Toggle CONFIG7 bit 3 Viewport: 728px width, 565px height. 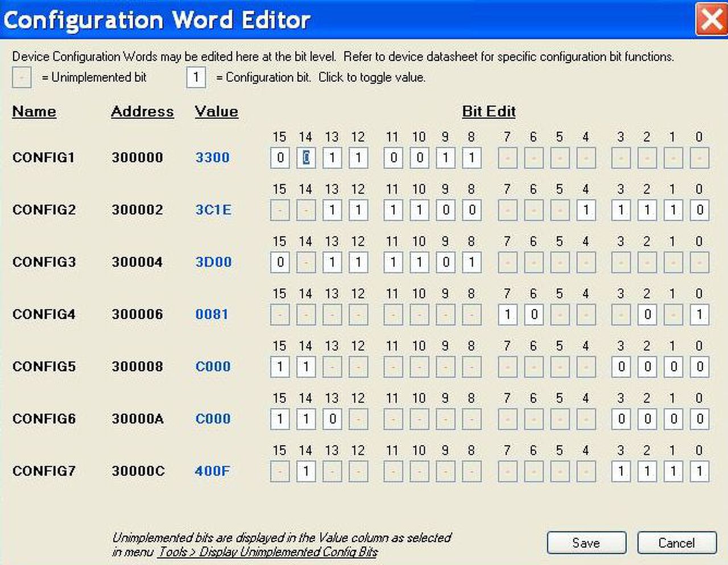[621, 471]
